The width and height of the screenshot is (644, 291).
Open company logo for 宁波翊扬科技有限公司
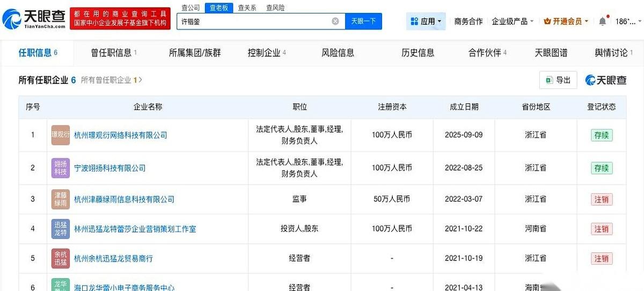[61, 168]
